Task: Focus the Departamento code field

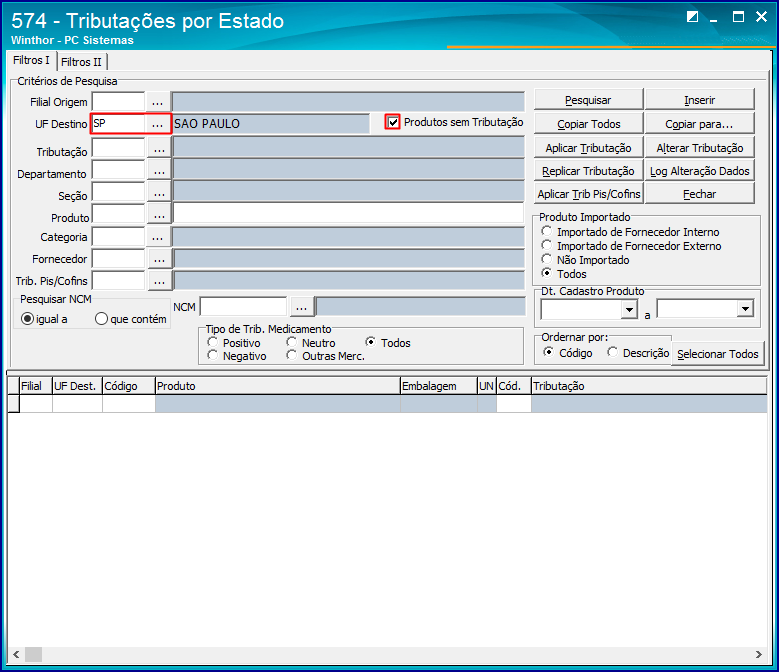Action: coord(118,171)
